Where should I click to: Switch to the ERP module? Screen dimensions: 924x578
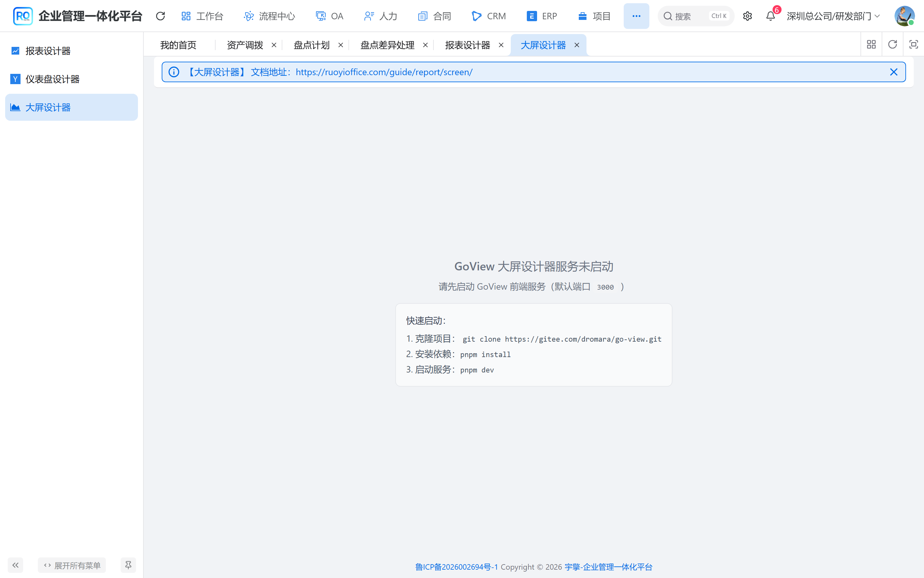click(542, 16)
